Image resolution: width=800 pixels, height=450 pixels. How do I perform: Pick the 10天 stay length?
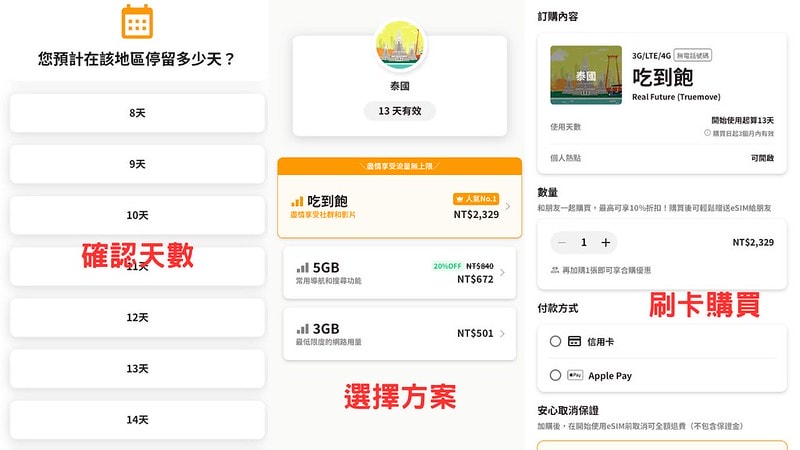[x=138, y=215]
